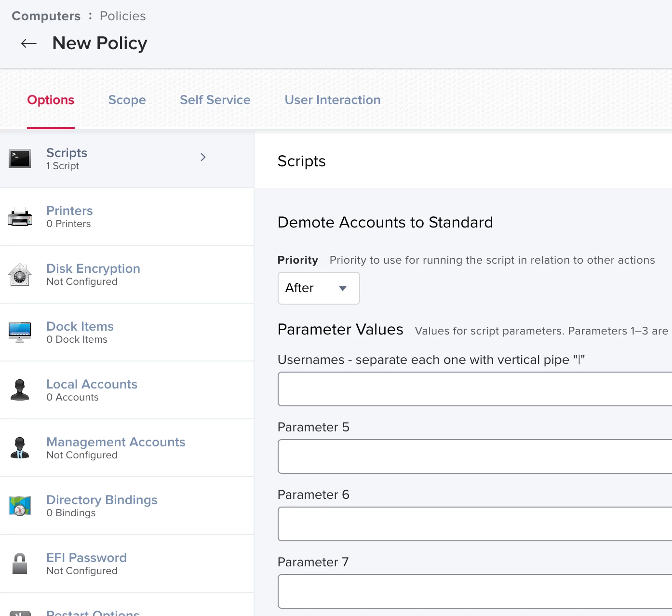Open the Disk Encryption payload link

pos(93,268)
